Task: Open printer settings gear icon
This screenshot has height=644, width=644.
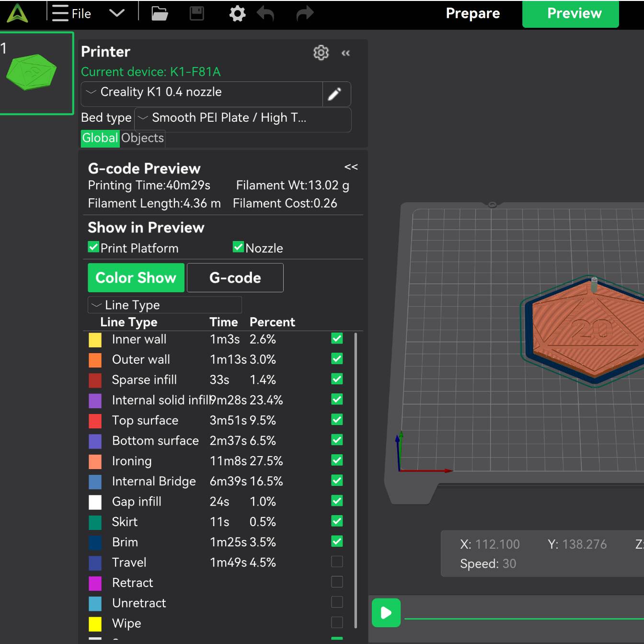Action: pos(321,53)
